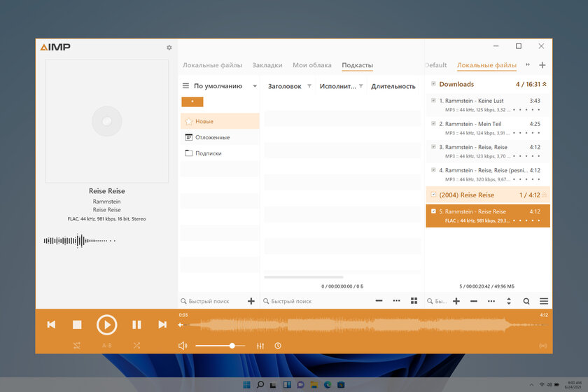This screenshot has height=392, width=588.
Task: Switch to Закладки tab
Action: coord(267,65)
